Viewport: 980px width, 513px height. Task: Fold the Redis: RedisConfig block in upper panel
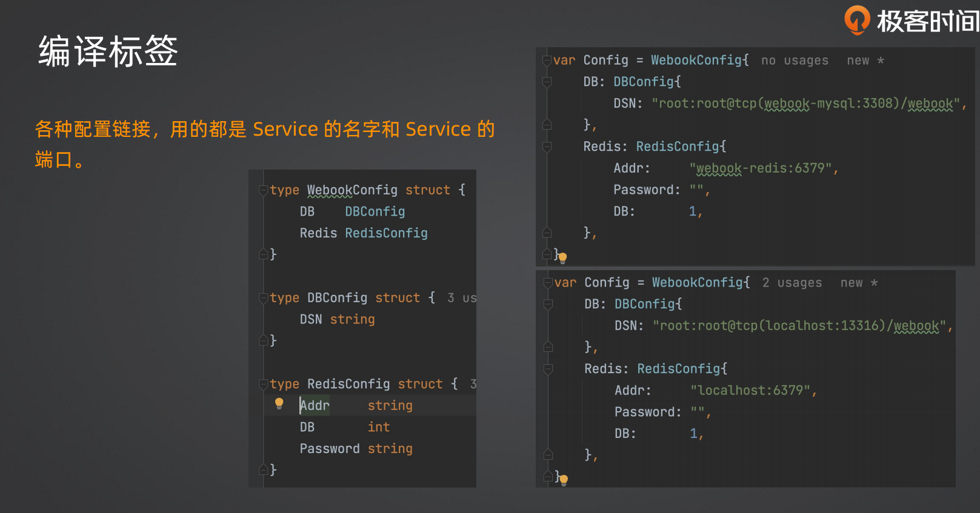pyautogui.click(x=547, y=147)
